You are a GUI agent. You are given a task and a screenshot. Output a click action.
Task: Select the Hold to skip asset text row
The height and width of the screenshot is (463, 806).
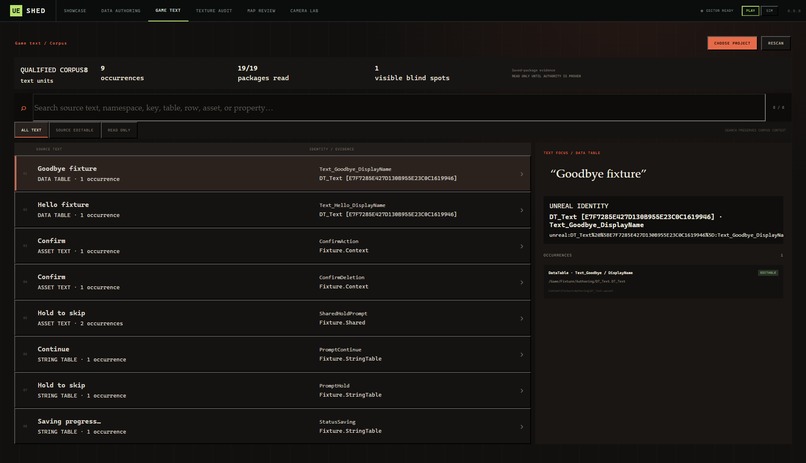click(273, 319)
